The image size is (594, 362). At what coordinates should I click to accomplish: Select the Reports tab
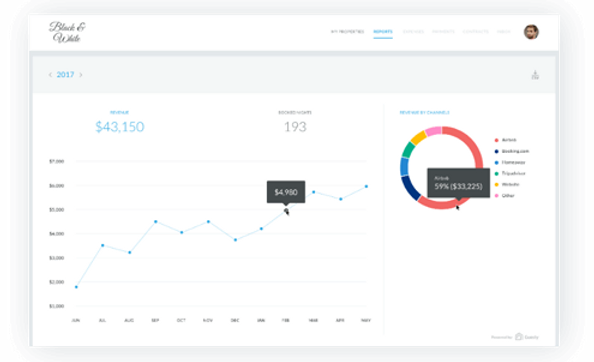[x=383, y=31]
